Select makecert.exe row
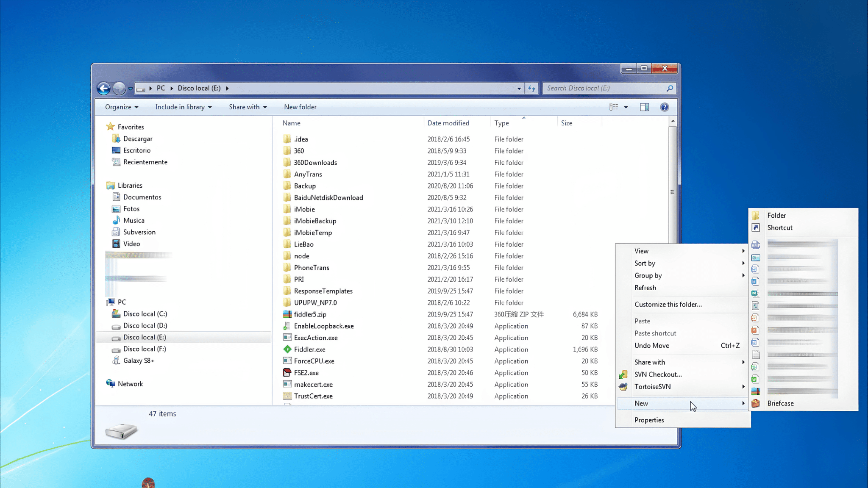The image size is (868, 488). (x=441, y=385)
